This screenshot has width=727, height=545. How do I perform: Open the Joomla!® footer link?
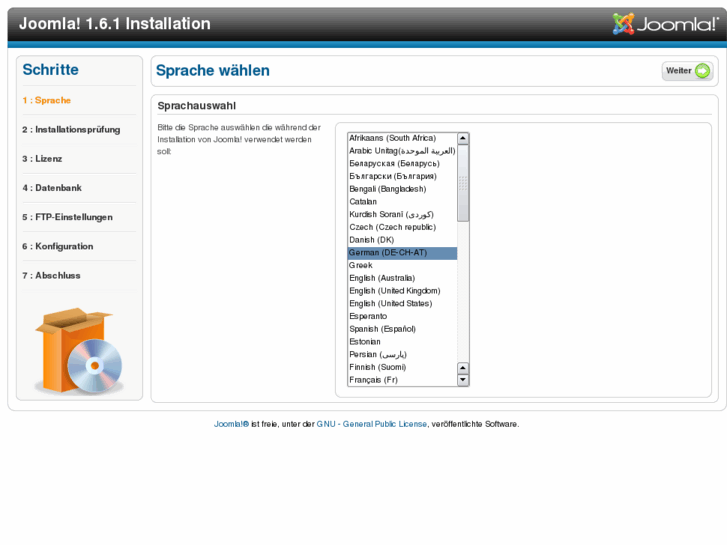pyautogui.click(x=231, y=424)
